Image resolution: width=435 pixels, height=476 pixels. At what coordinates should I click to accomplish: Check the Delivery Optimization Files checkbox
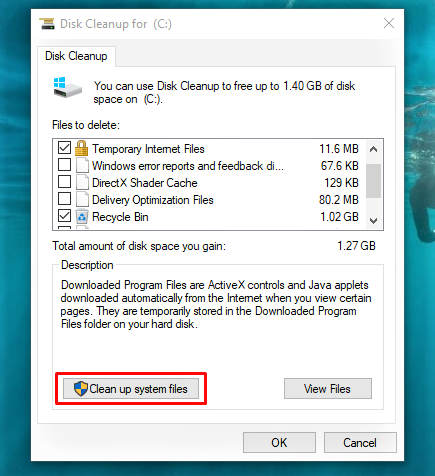(x=64, y=199)
